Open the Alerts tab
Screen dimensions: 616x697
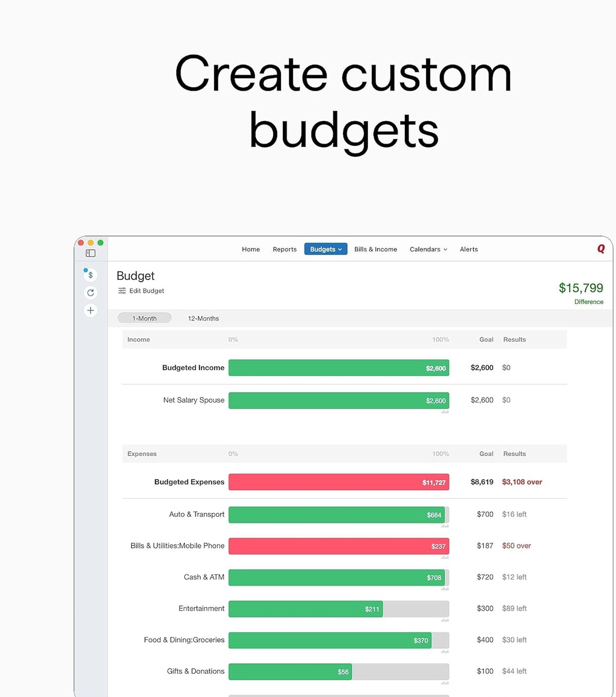[x=469, y=249]
